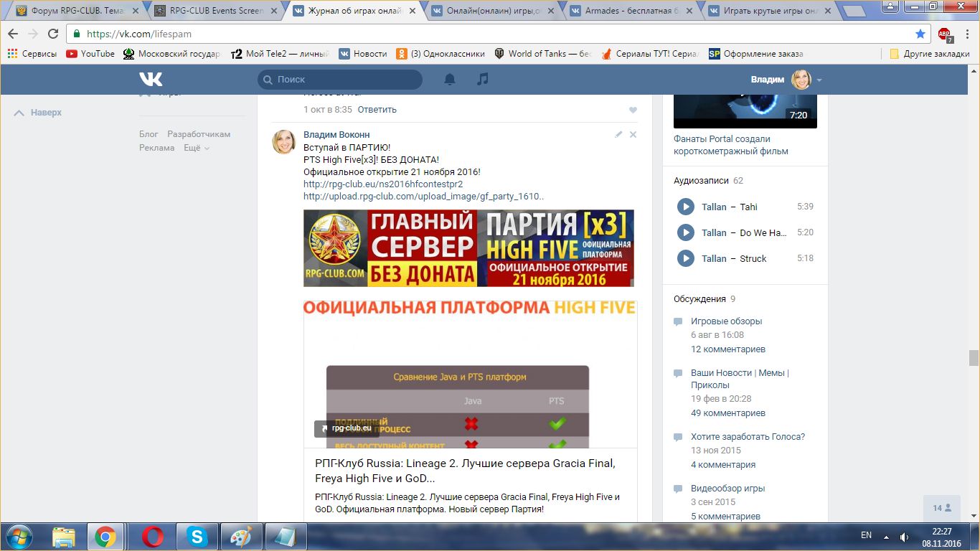Switch to the RPG-CLUB Events Screen tab

point(216,11)
